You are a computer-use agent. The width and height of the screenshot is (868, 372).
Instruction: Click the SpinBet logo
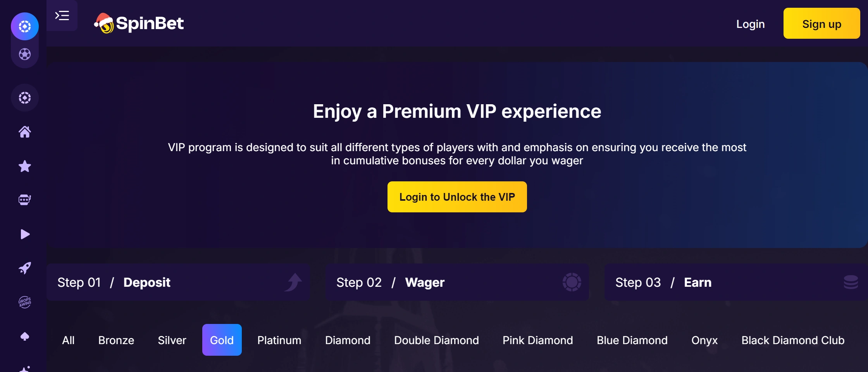[x=139, y=23]
